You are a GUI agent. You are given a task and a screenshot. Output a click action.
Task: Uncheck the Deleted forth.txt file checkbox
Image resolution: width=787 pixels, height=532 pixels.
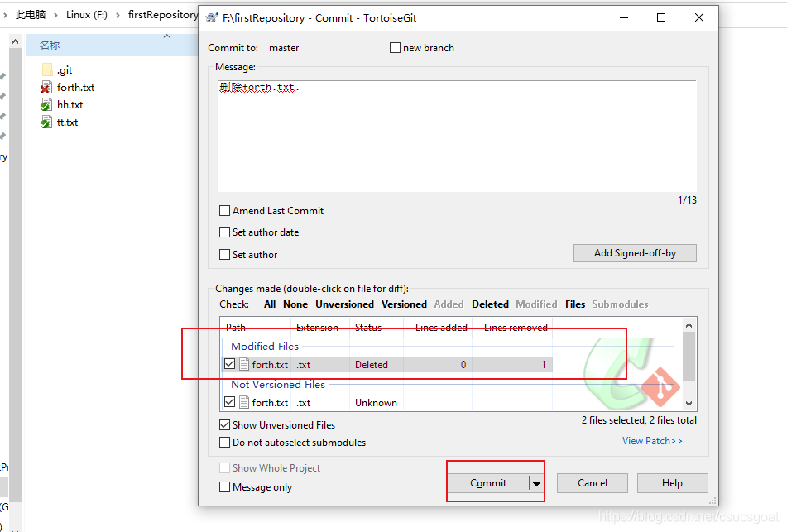click(230, 364)
